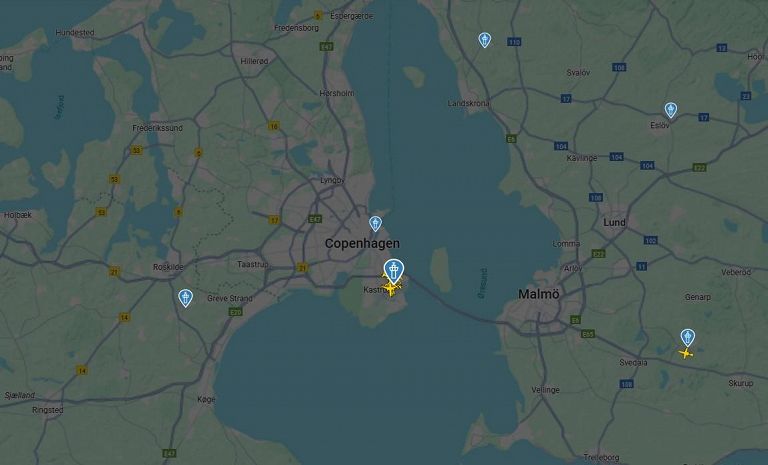
Task: Click the Hillerød town label
Action: (254, 61)
